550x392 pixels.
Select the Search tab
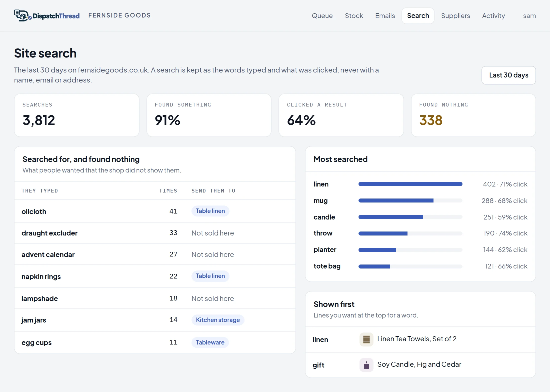click(x=418, y=16)
